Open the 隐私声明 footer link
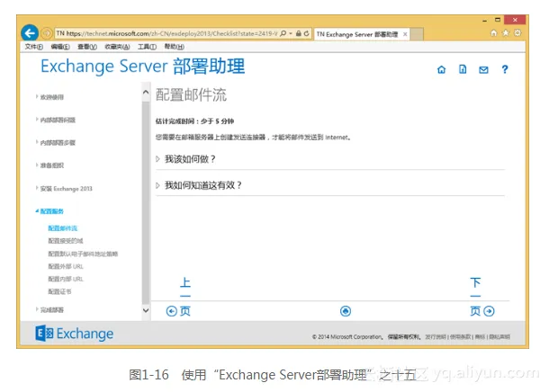This screenshot has height=392, width=549. [x=499, y=337]
